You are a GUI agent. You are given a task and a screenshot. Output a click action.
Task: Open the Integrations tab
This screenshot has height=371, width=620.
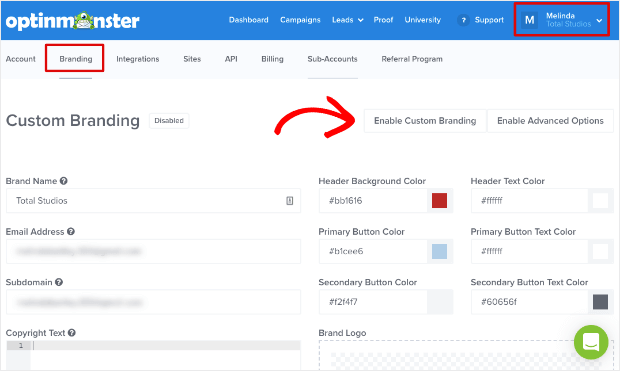pos(138,59)
